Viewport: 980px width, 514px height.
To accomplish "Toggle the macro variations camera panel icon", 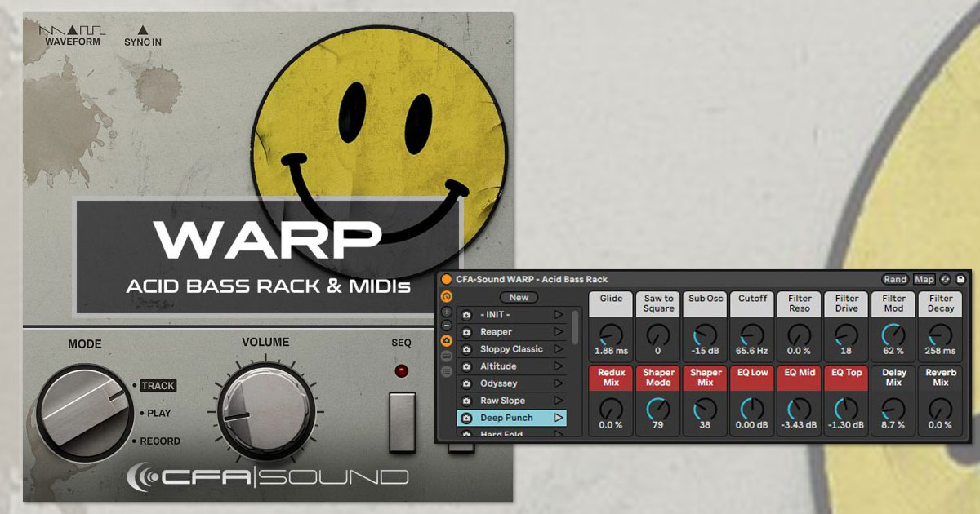I will coord(447,341).
